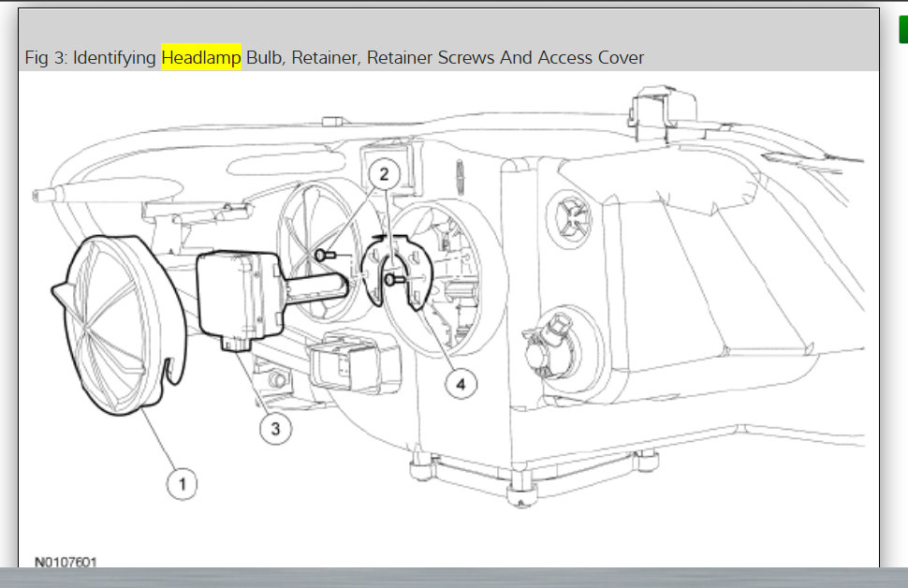Click the diagram reference code N0107601
Viewport: 908px width, 588px height.
66,562
